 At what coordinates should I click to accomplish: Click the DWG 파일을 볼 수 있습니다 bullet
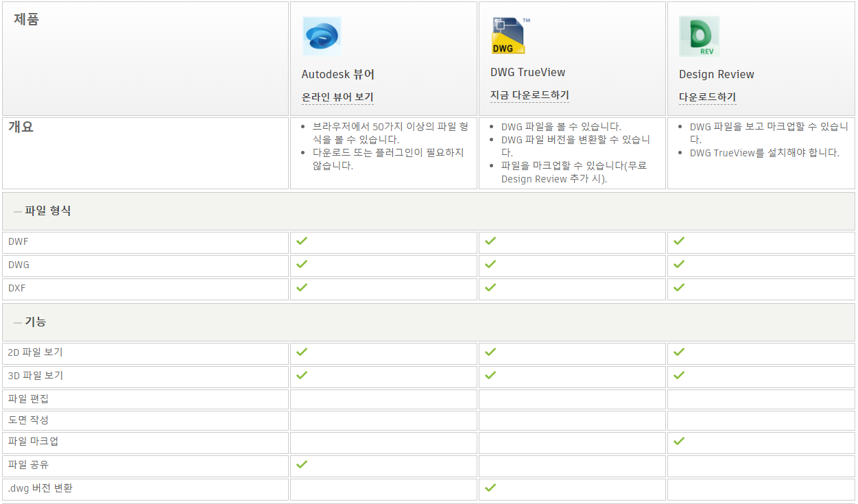pyautogui.click(x=561, y=127)
